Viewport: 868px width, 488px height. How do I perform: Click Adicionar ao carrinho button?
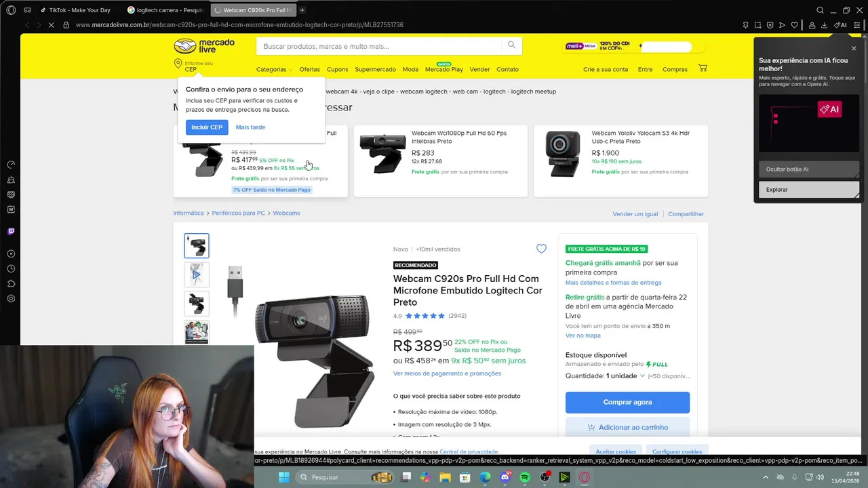pyautogui.click(x=627, y=427)
